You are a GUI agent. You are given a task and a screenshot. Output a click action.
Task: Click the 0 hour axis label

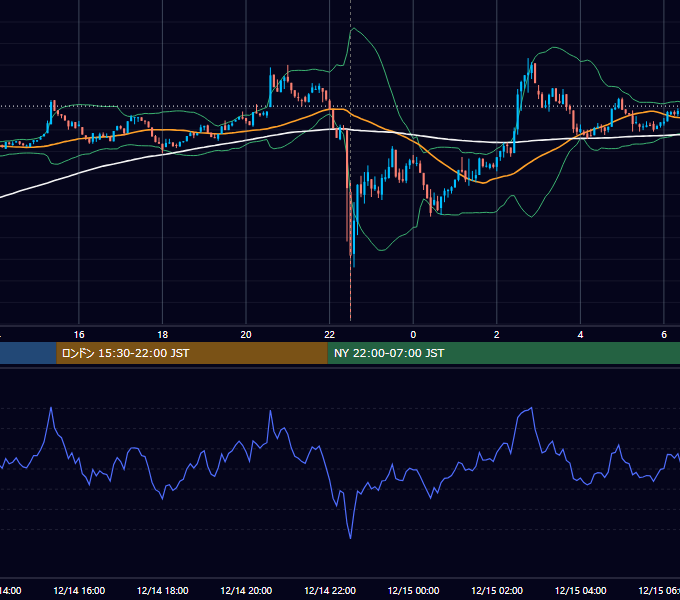[413, 335]
